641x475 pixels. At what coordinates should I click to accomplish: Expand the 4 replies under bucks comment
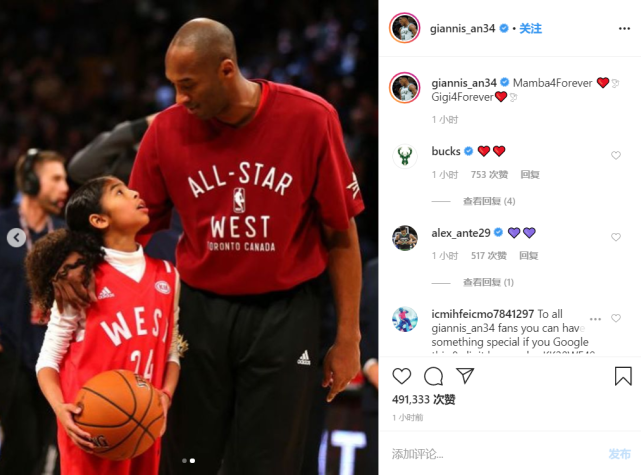click(x=489, y=201)
